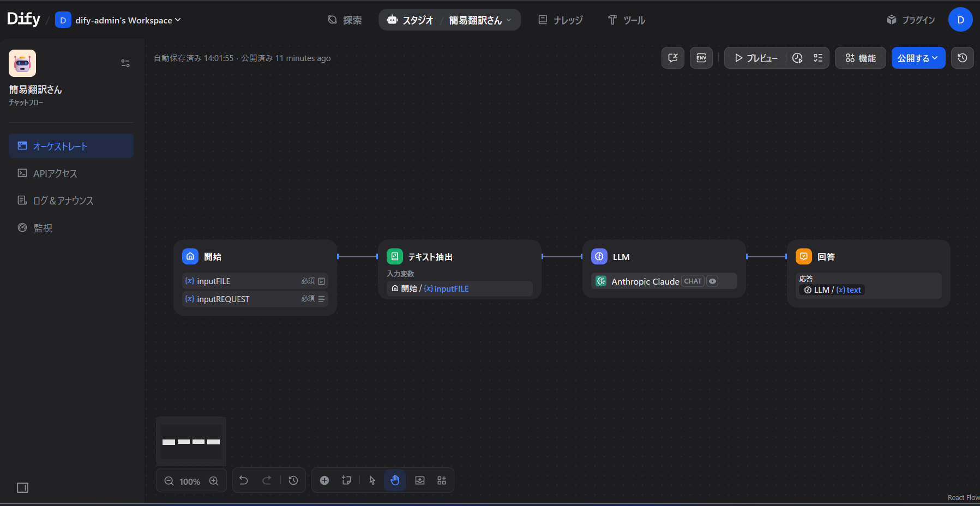Click the workflow minimap thumbnail
980x506 pixels.
point(191,442)
